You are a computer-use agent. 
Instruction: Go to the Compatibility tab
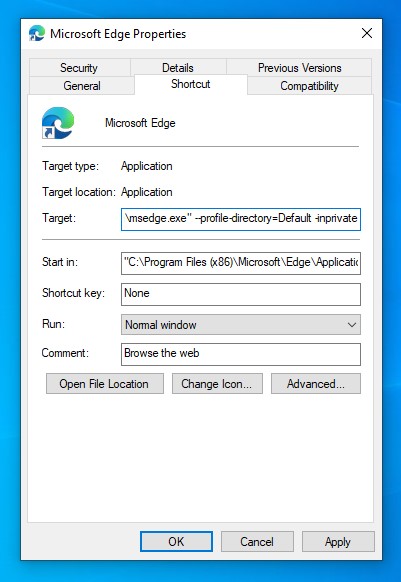coord(309,86)
